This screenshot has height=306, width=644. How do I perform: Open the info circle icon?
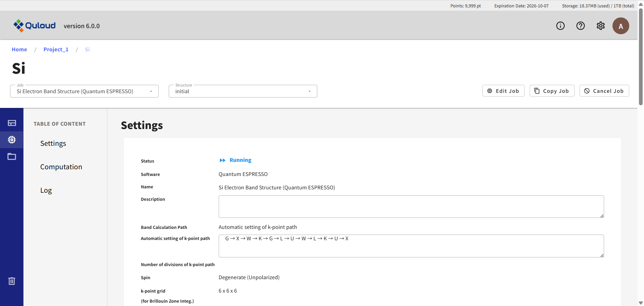tap(560, 26)
